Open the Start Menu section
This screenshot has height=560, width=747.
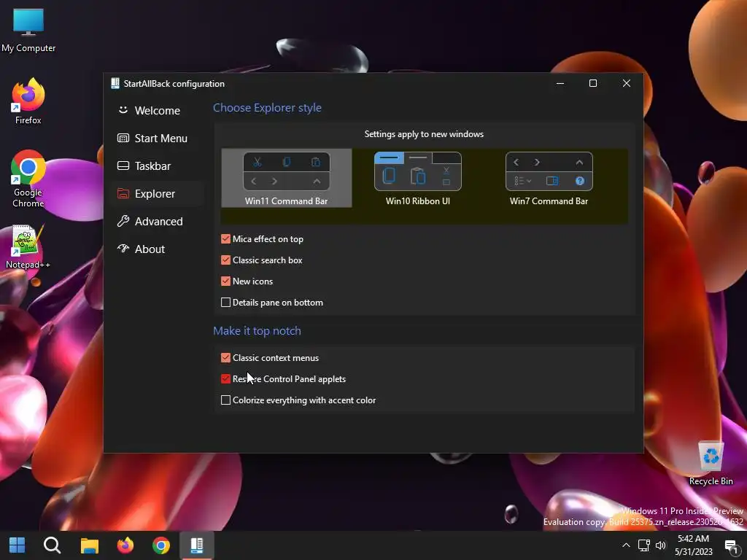(157, 138)
